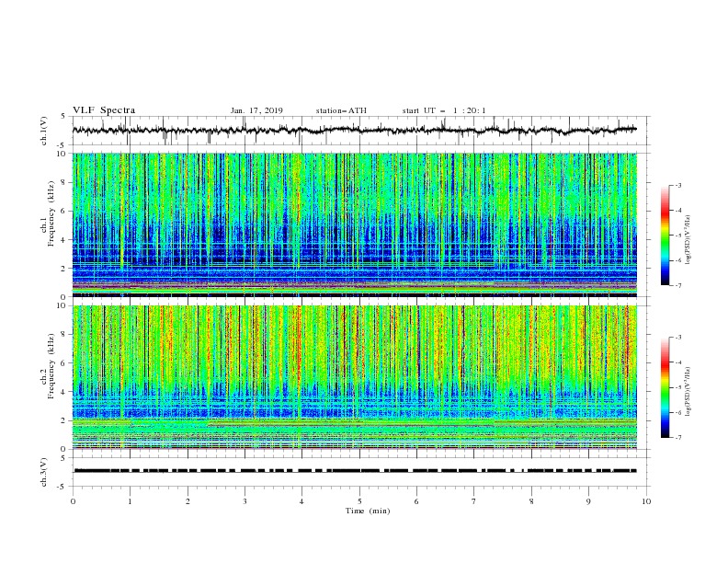Click the upper colorbar "log(PSD)(V²/Hz)" label
The image size is (728, 563).
click(688, 240)
